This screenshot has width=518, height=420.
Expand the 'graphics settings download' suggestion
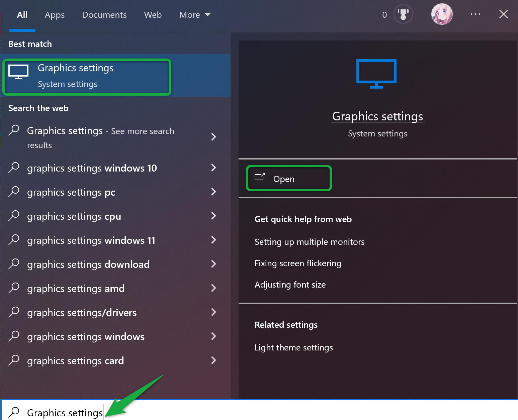click(213, 264)
